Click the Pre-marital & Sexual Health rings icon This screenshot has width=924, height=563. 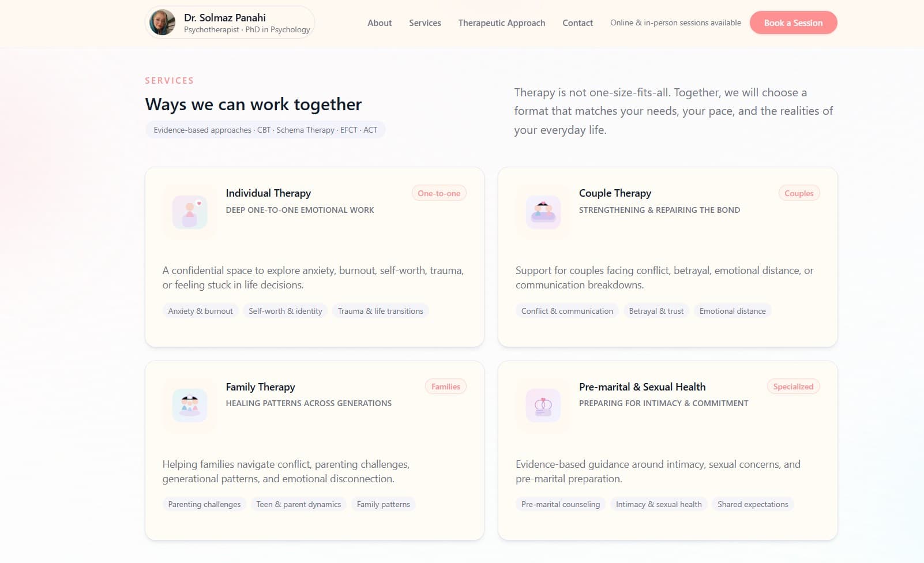(543, 406)
